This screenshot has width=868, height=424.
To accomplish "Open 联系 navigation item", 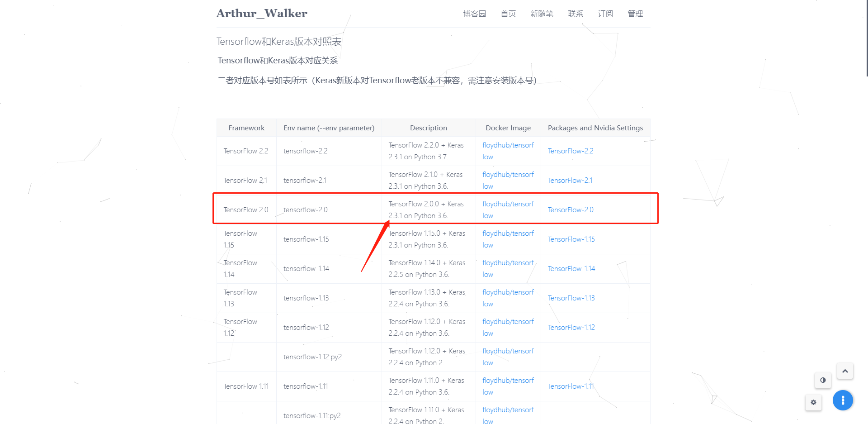I will coord(576,14).
